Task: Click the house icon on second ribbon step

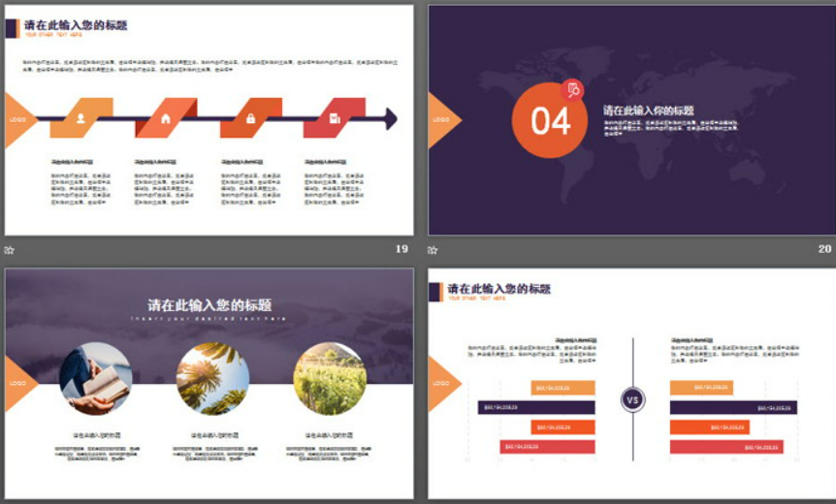Action: [x=166, y=118]
